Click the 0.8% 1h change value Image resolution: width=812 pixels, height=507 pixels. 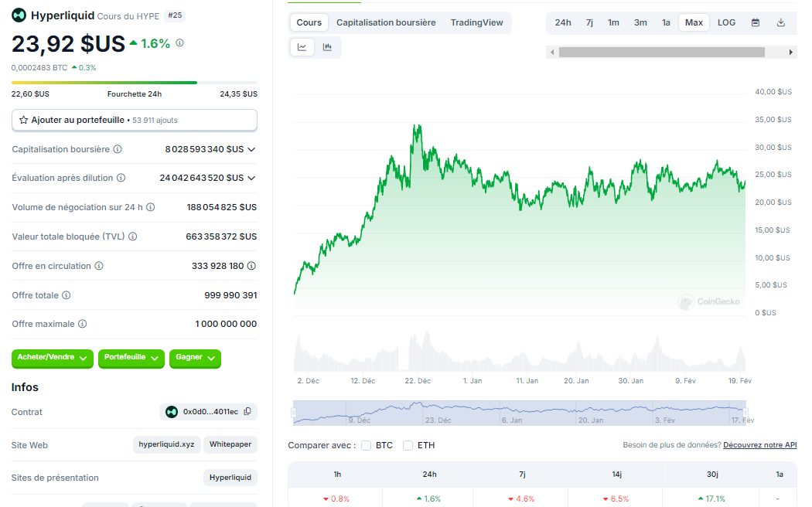pyautogui.click(x=336, y=498)
